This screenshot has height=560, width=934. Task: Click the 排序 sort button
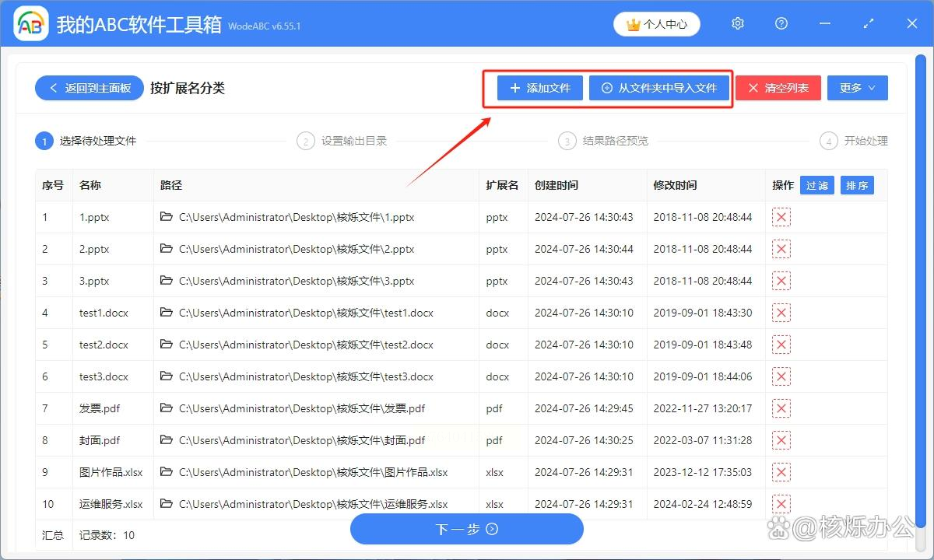pos(857,185)
